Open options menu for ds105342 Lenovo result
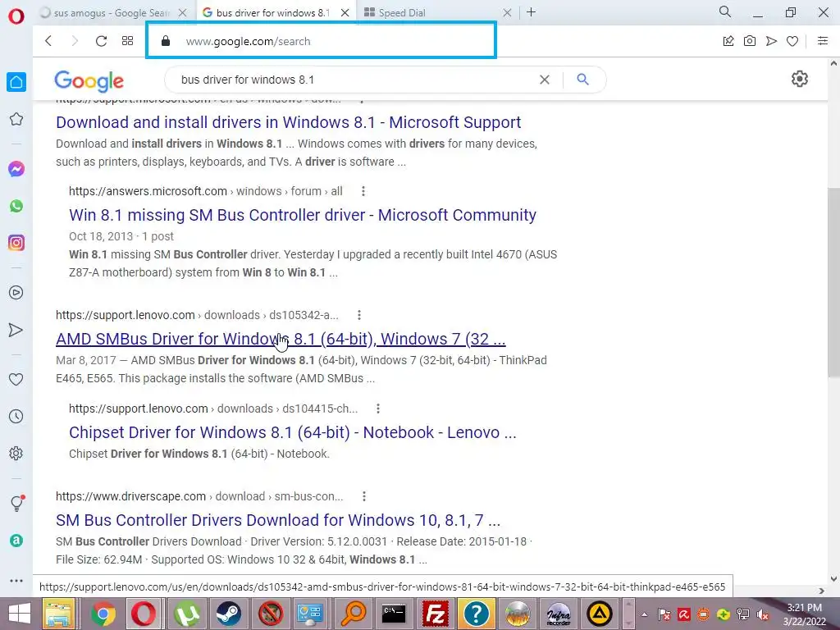 coord(359,315)
